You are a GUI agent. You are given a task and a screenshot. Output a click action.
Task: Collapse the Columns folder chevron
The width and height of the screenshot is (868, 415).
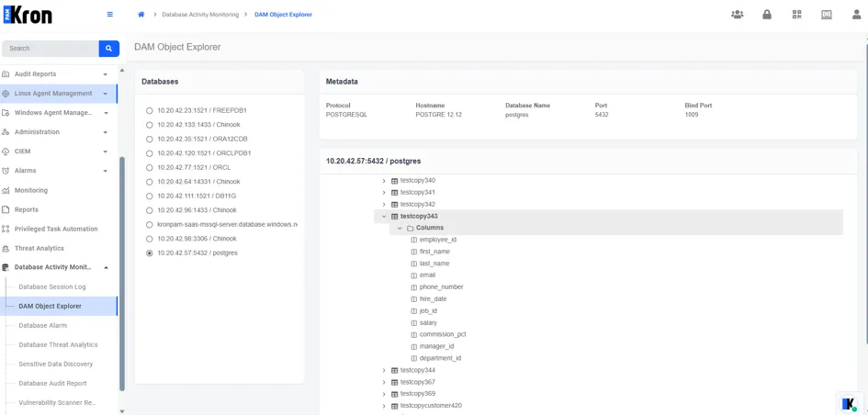[x=400, y=228]
